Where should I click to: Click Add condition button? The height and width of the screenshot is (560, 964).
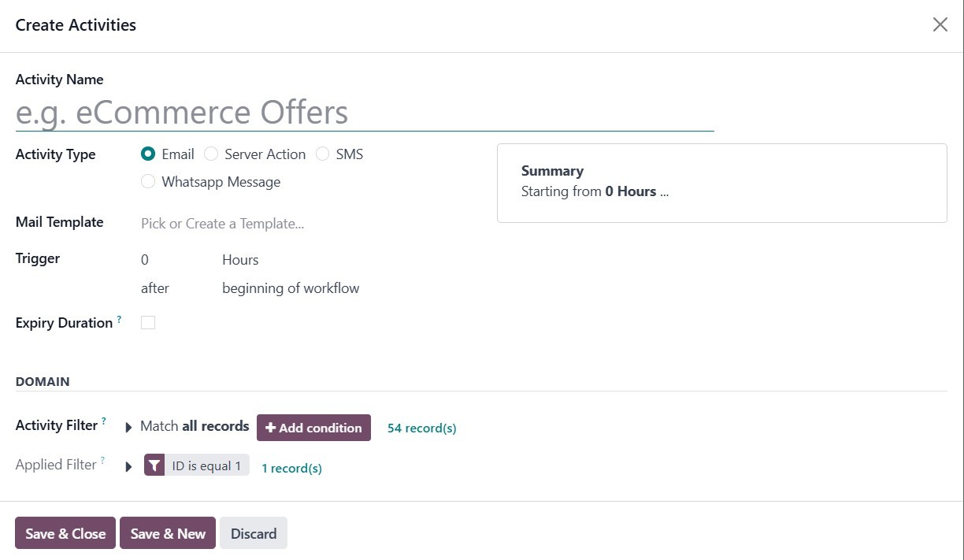(313, 428)
